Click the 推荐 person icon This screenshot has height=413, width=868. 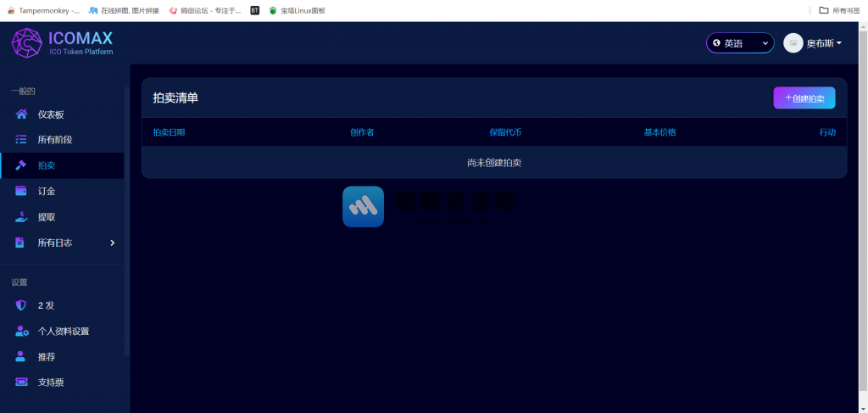(20, 356)
